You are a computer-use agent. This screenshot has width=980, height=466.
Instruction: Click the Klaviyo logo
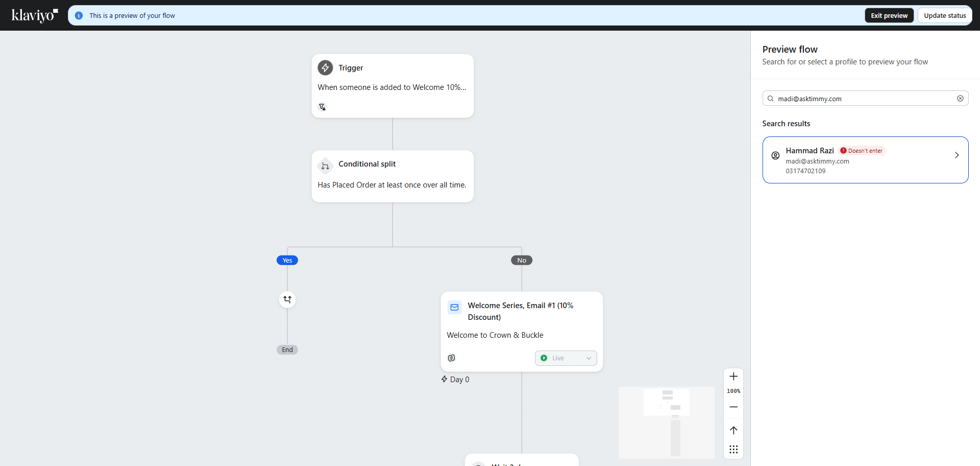[x=34, y=15]
